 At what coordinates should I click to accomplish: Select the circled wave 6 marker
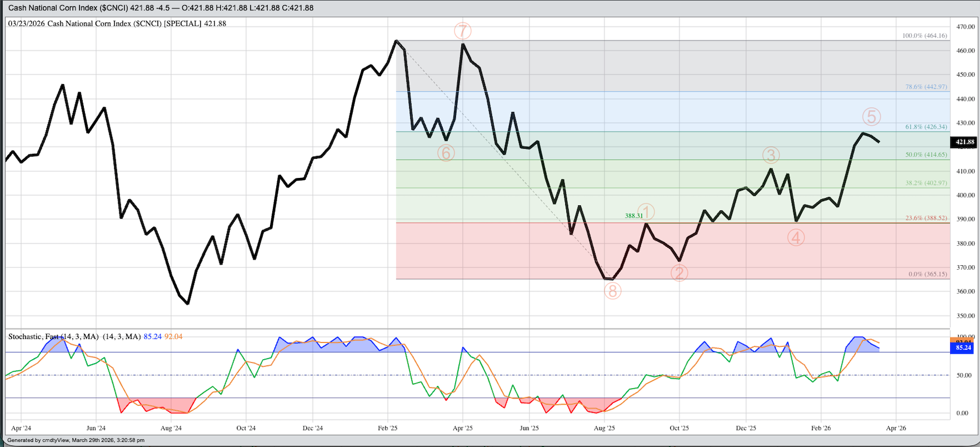[x=446, y=153]
